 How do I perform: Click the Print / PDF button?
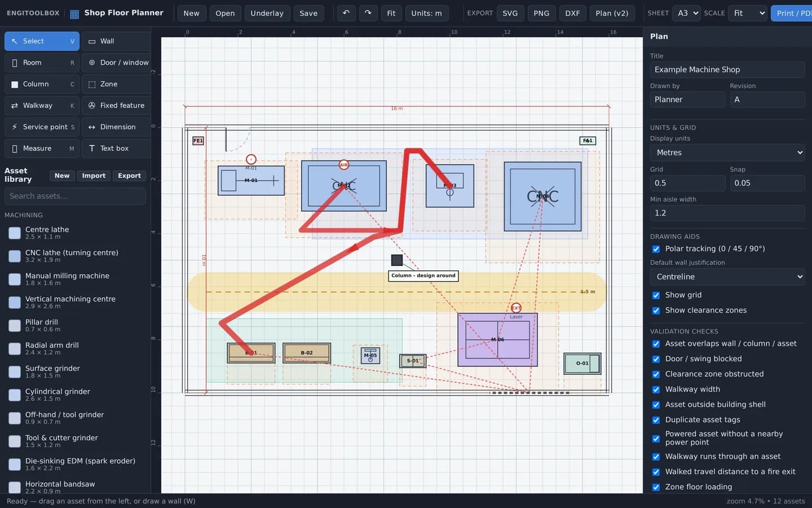[791, 13]
